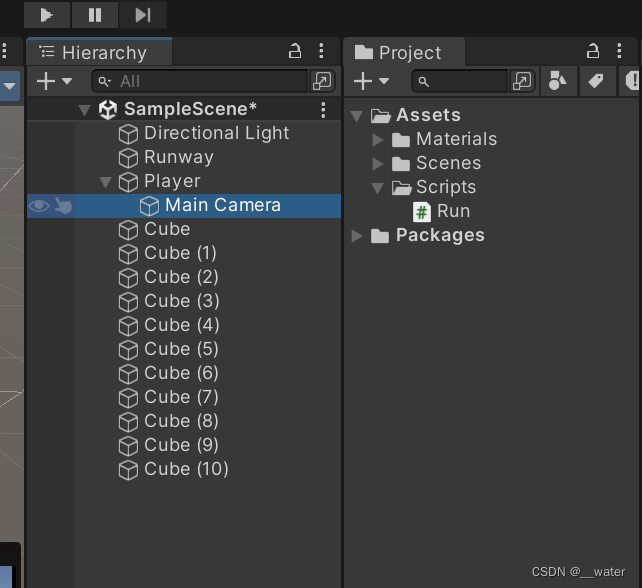Open the left panel three-dot menu
The height and width of the screenshot is (588, 642).
click(5, 51)
